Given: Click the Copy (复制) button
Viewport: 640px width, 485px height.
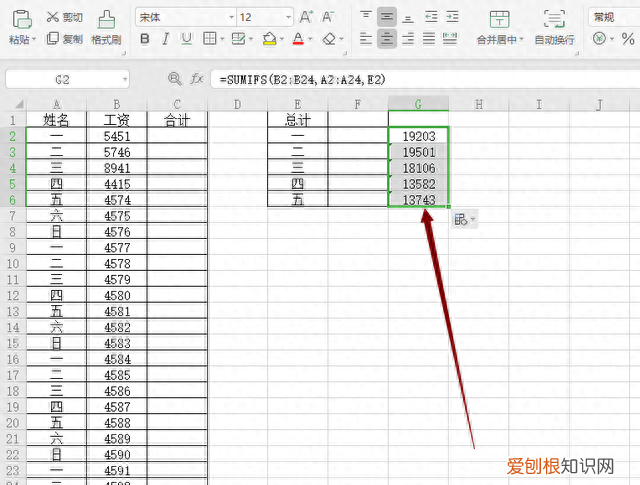Looking at the screenshot, I should 65,39.
